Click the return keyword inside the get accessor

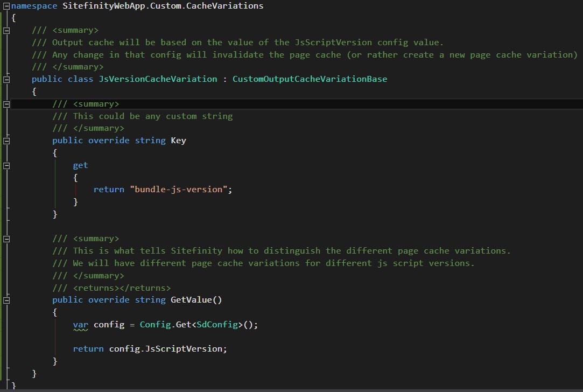pyautogui.click(x=109, y=189)
